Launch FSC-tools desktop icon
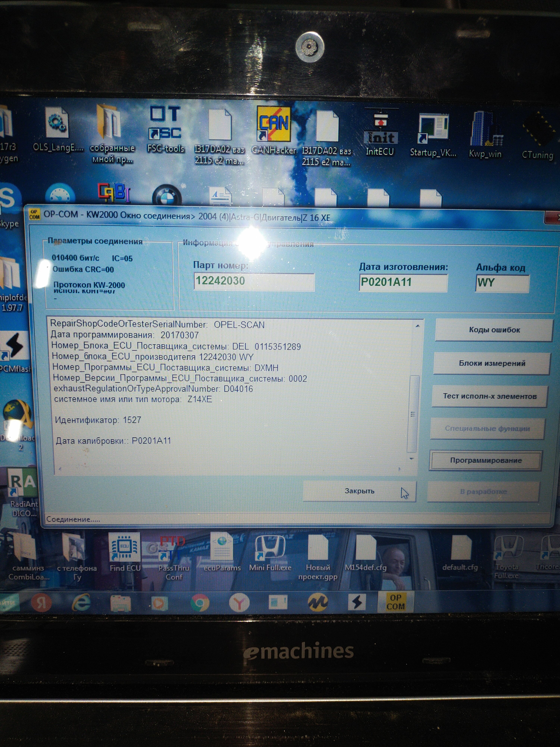 pos(165,123)
